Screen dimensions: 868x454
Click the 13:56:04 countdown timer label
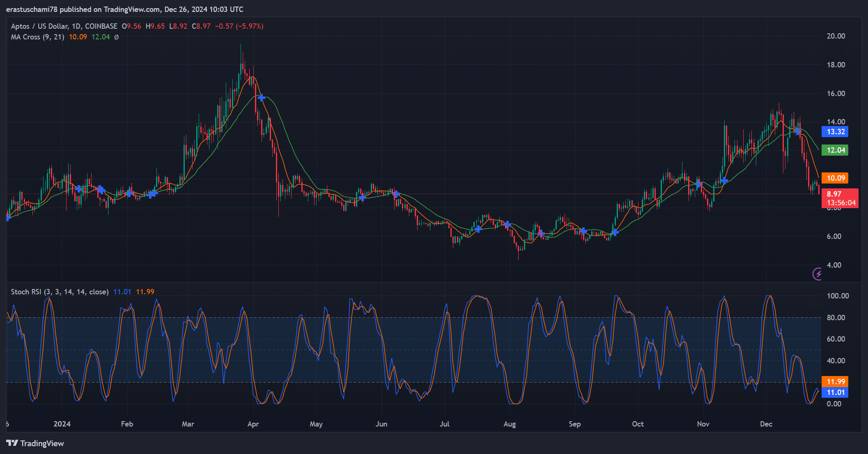841,203
